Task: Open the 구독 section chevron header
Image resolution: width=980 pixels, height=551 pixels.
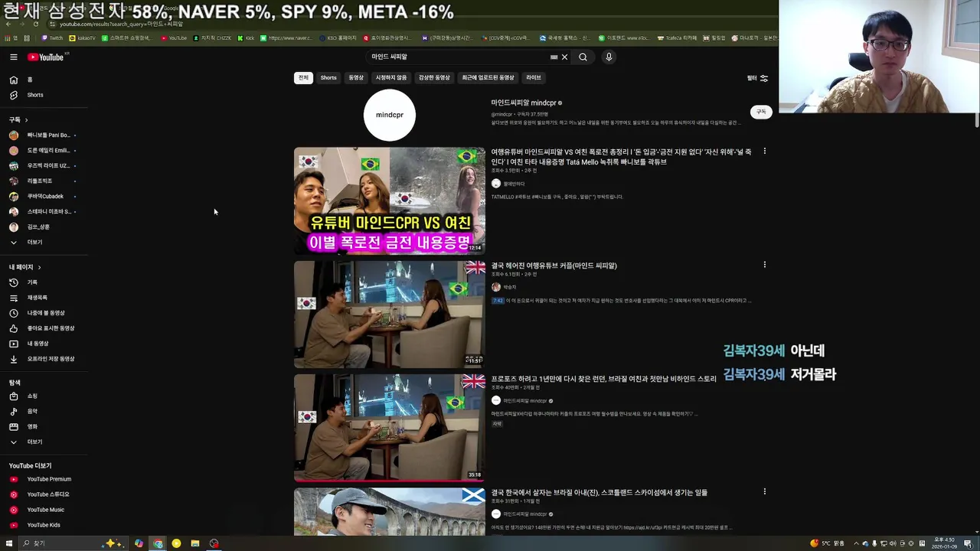Action: (18, 120)
